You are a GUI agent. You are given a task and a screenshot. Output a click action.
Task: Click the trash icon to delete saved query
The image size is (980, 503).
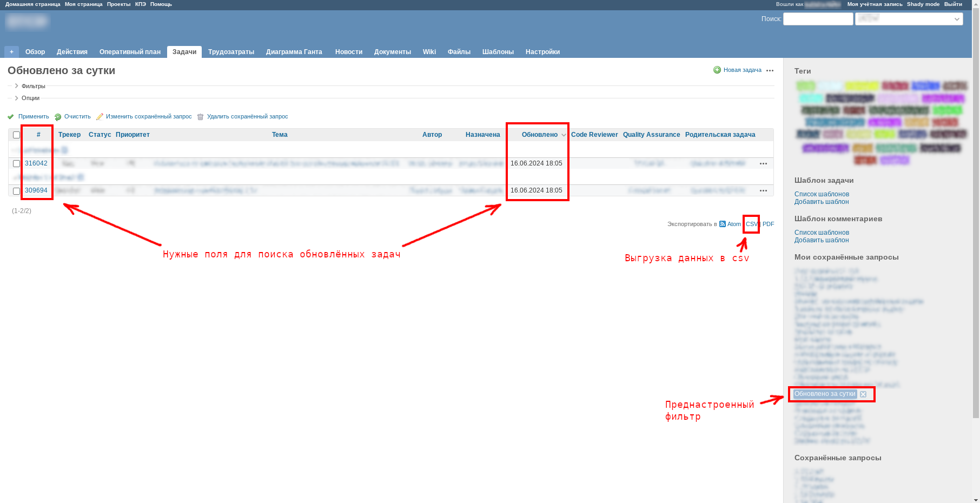point(200,116)
